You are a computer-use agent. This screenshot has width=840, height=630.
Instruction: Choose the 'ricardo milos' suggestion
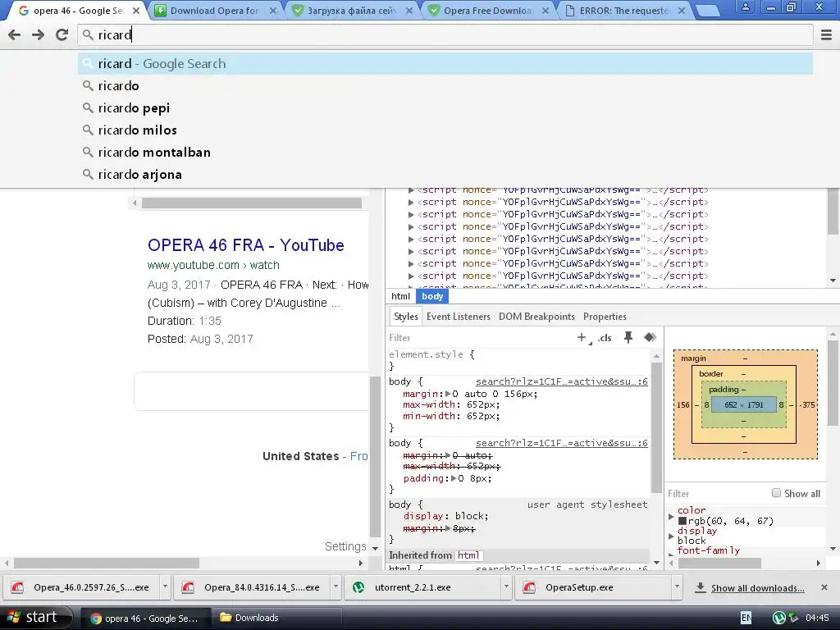click(x=445, y=130)
